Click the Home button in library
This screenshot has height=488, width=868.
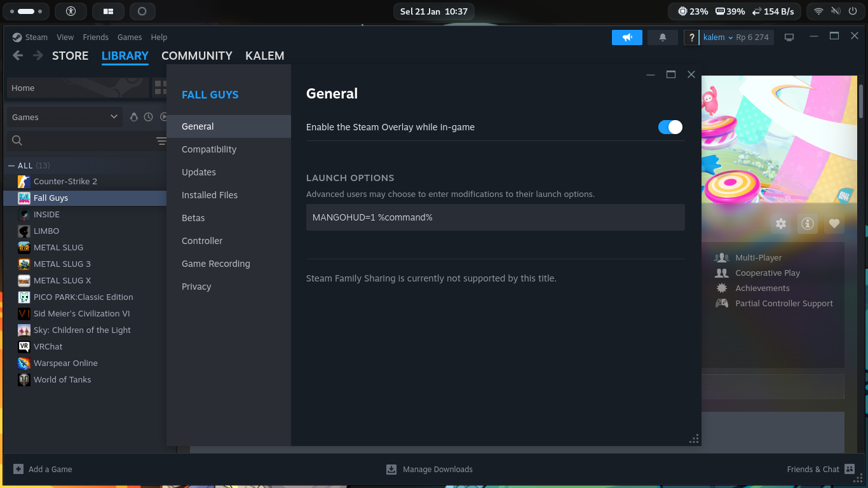(x=78, y=88)
